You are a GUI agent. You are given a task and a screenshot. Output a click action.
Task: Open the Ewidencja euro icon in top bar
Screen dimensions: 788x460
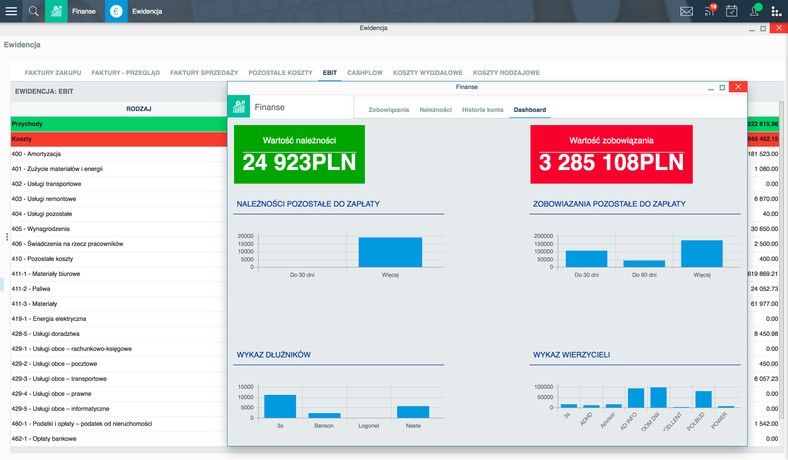116,11
